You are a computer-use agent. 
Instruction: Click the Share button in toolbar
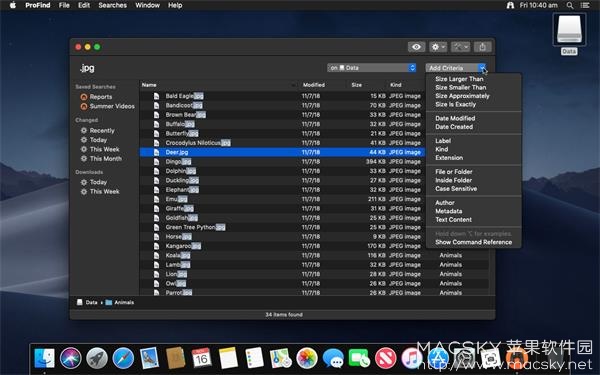pos(483,47)
